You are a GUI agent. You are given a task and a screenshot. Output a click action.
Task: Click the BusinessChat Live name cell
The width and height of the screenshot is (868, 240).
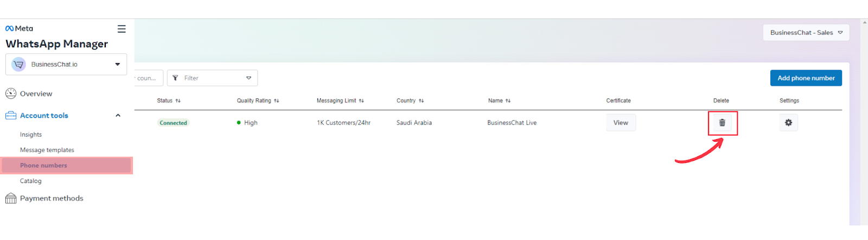click(512, 123)
